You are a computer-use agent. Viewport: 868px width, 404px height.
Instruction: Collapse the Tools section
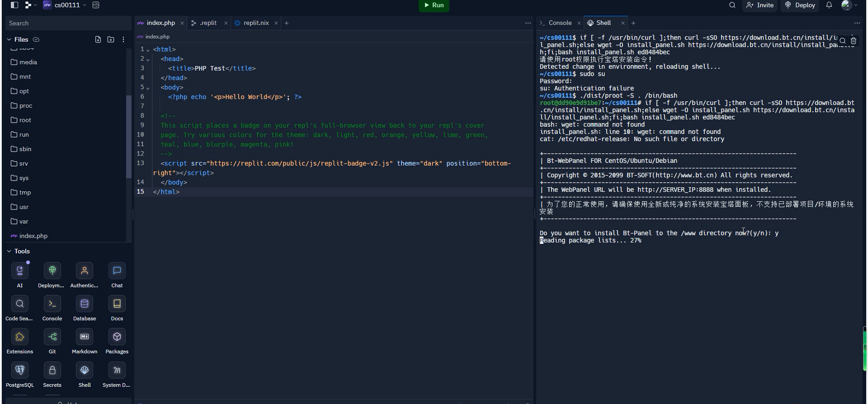coord(9,252)
